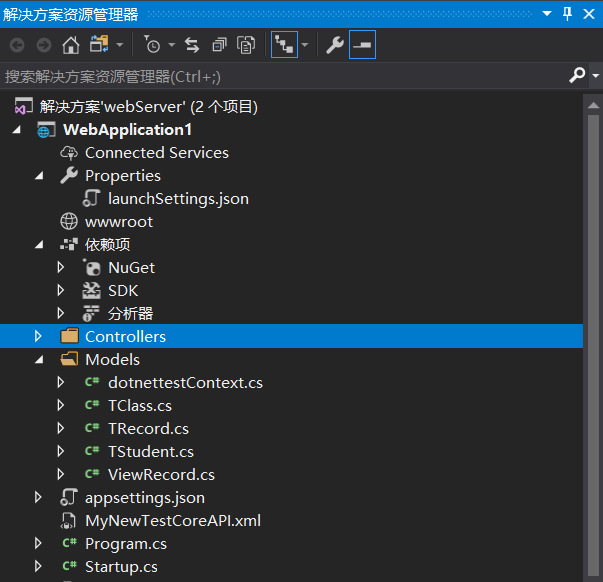Screen dimensions: 603x582
Task: Click the 分析器 analyzers icon
Action: (91, 314)
